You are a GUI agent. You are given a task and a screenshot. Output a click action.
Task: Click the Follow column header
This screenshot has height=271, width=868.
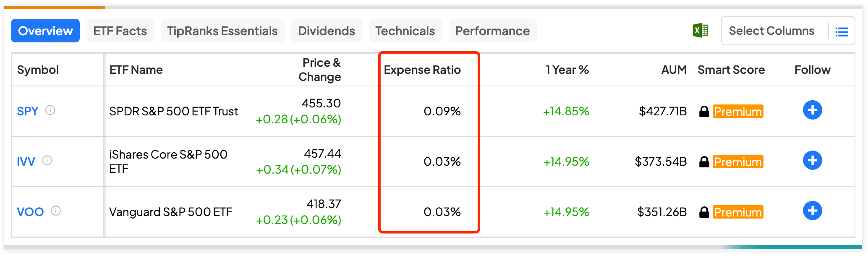[813, 70]
